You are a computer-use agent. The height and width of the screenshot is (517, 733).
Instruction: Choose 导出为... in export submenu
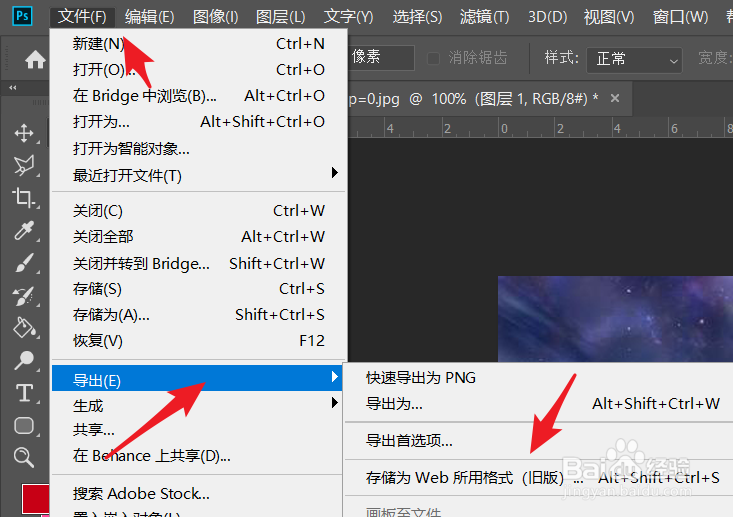539,404
